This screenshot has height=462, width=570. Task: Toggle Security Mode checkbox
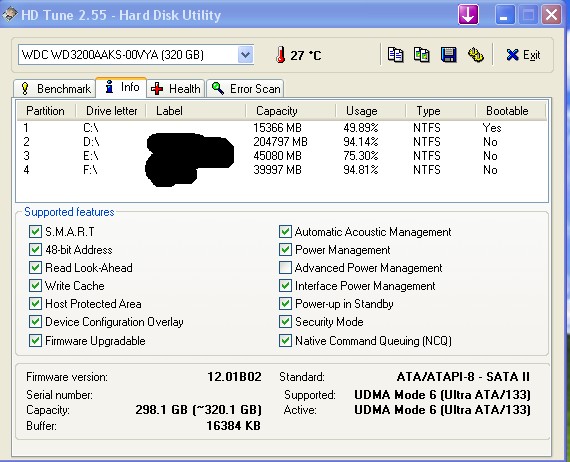[285, 322]
